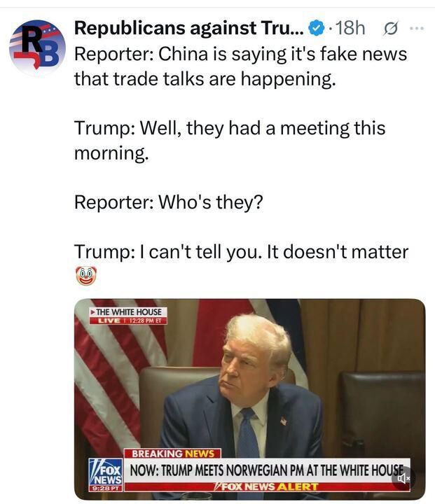
Task: Click the BREAKING NEWS banner label
Action: (x=173, y=454)
